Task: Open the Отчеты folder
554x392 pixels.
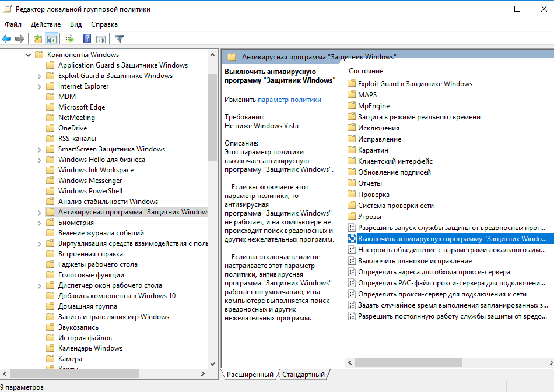Action: (365, 183)
